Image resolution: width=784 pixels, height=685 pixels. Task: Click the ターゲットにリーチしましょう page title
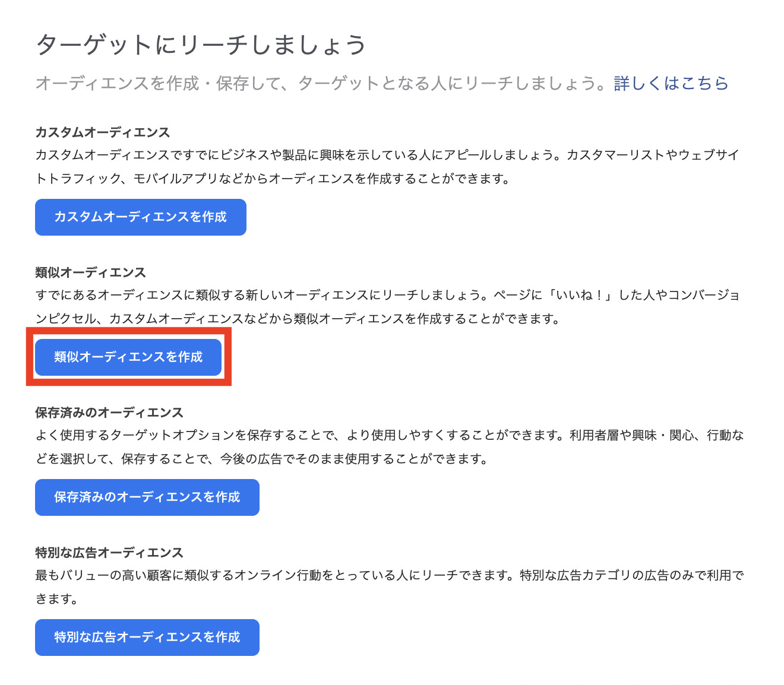201,45
